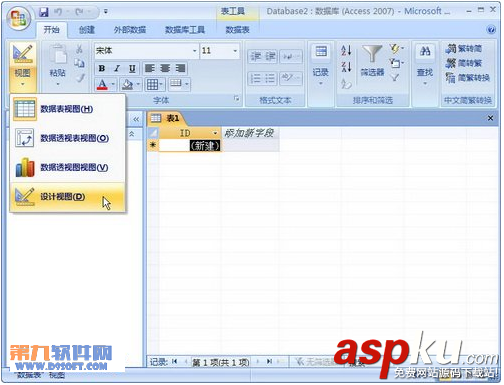Increase indent in rich text group
The width and height of the screenshot is (504, 385).
[x=270, y=56]
